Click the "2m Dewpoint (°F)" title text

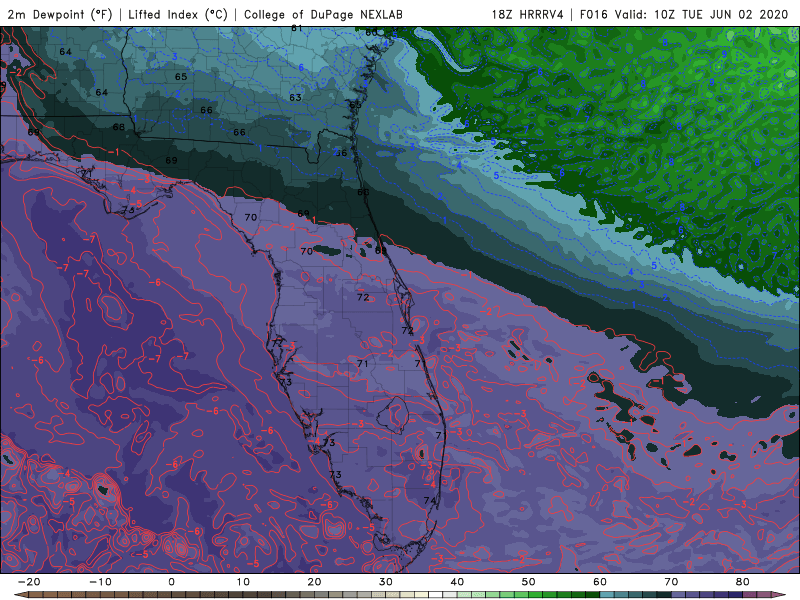60,14
